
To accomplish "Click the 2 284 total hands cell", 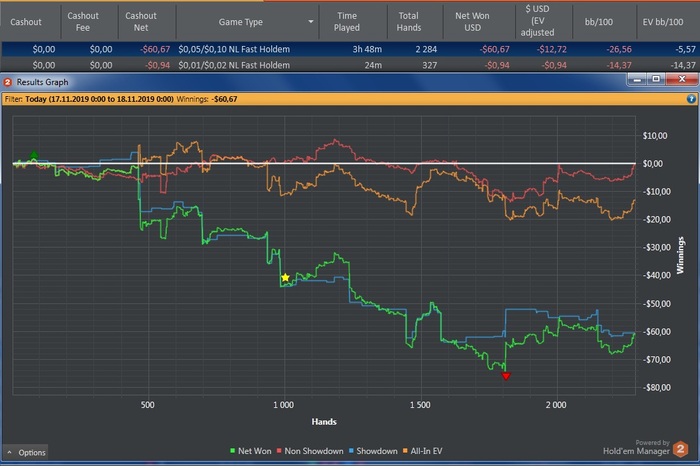I will coord(426,49).
